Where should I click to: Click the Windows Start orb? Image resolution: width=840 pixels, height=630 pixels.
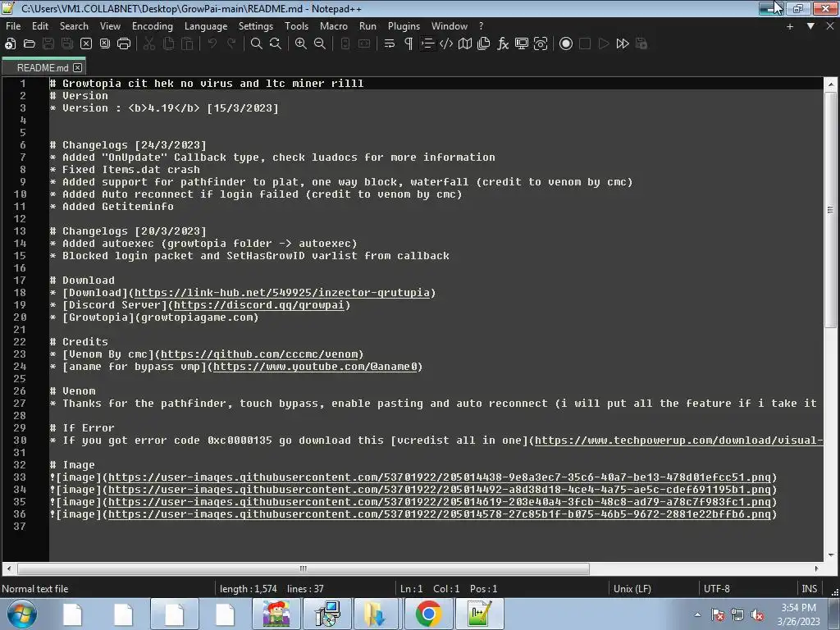tap(21, 614)
